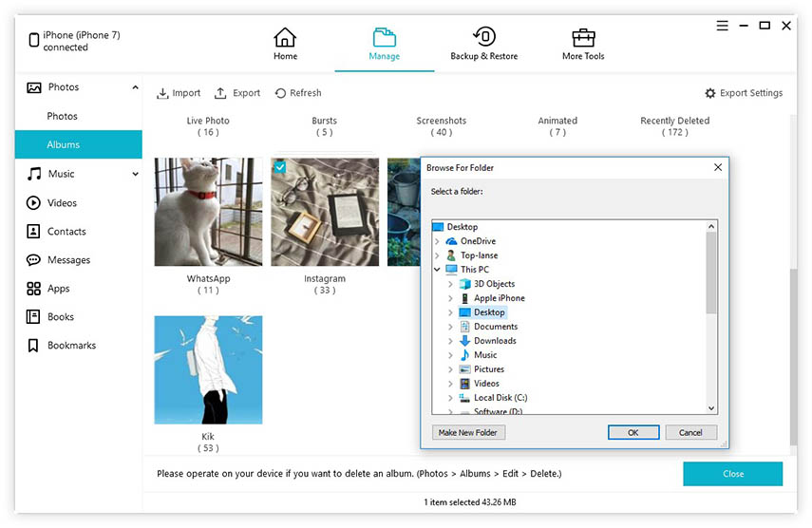Click the main albums vertical scrollbar

pyautogui.click(x=793, y=357)
